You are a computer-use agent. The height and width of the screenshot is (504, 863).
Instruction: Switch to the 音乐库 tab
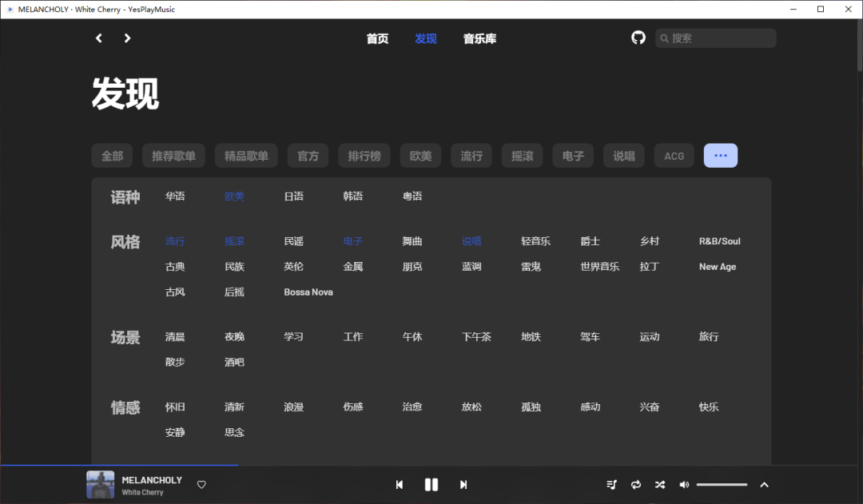(479, 38)
